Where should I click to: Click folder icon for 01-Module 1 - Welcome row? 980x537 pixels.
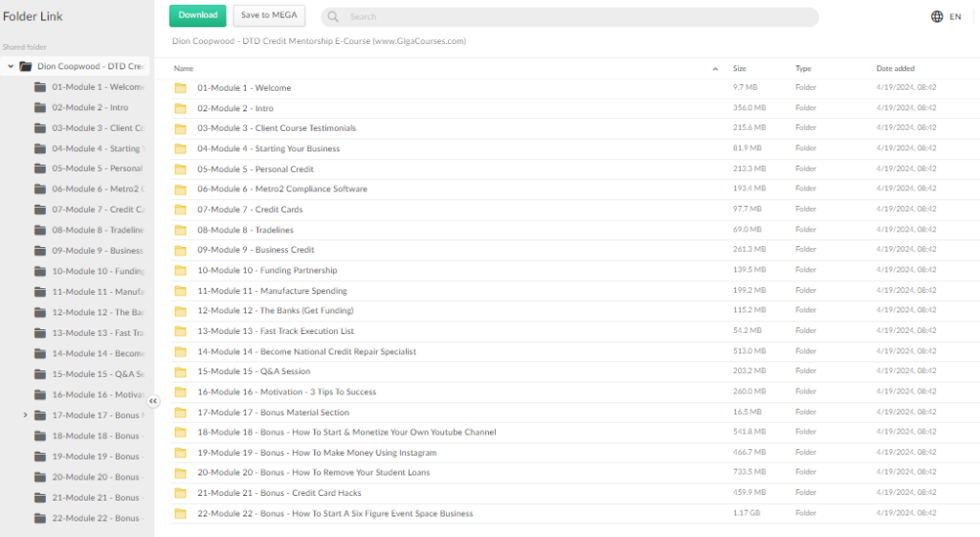coord(181,88)
